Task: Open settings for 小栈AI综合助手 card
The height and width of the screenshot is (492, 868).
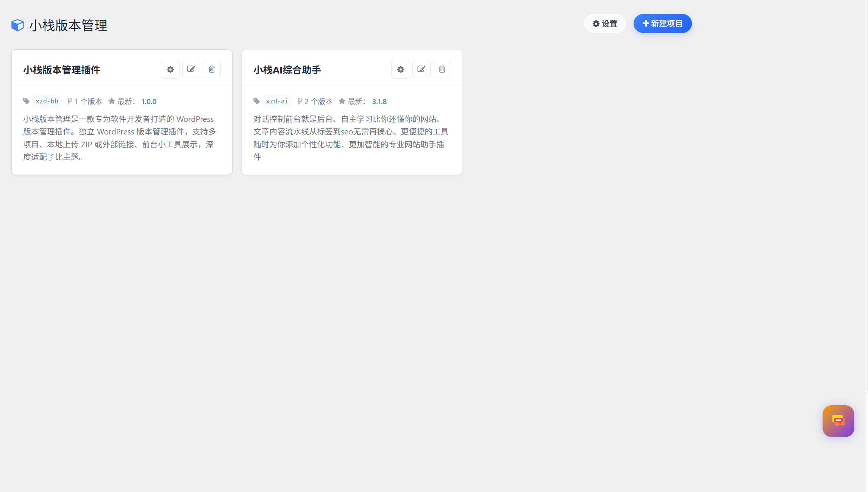Action: (401, 69)
